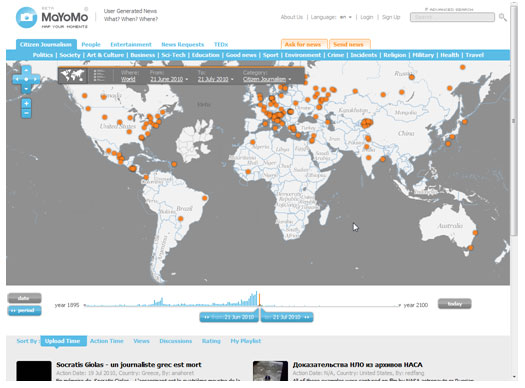
Task: Pan the map left with arrow
Action: (17, 79)
